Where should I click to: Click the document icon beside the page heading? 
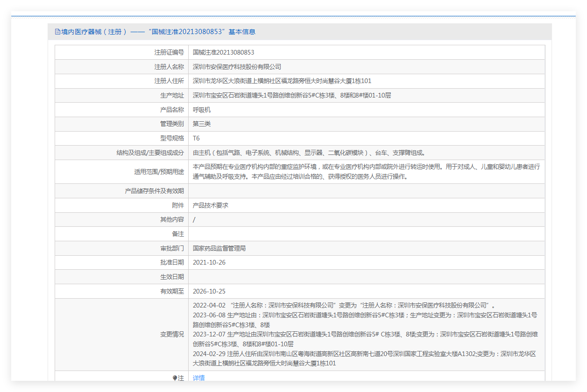[57, 32]
